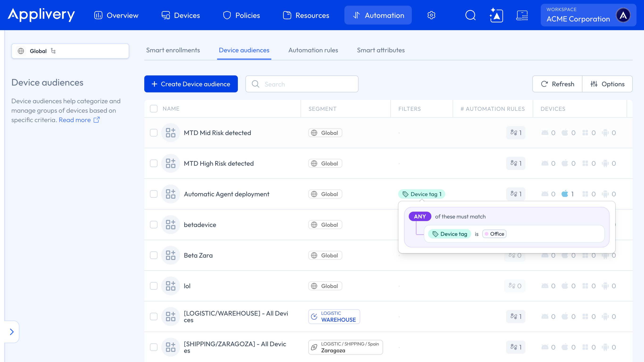Click the global search magnifier icon
Screen dimensions: 644x362
pyautogui.click(x=470, y=15)
